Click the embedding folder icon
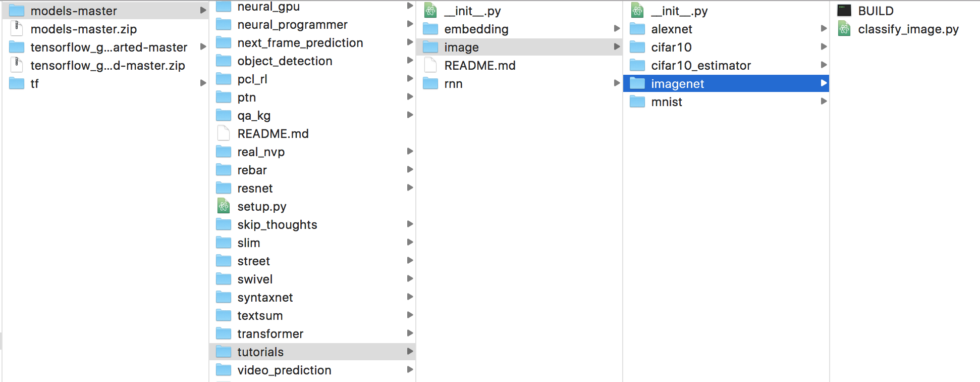 (430, 29)
